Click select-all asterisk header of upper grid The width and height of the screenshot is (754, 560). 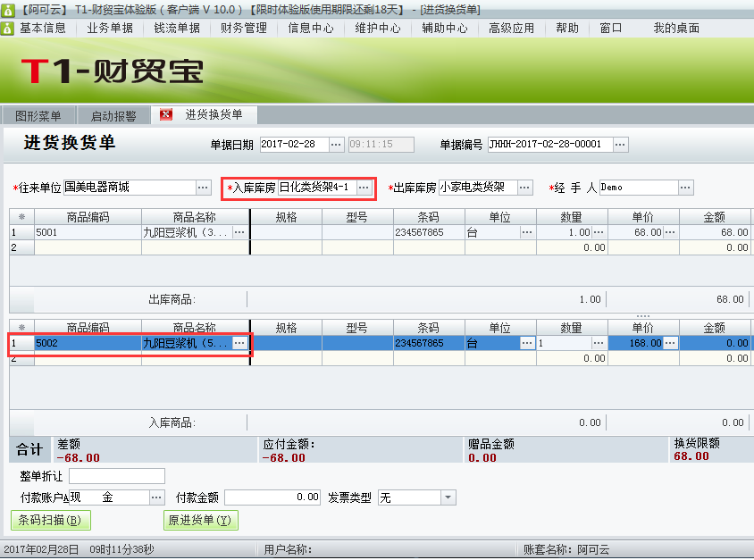tap(21, 217)
